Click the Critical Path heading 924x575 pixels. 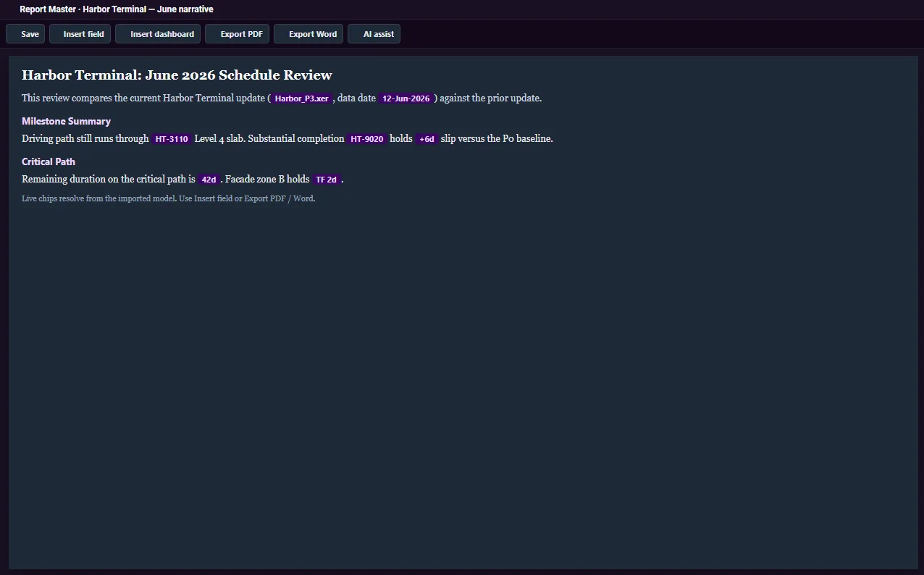[x=49, y=161]
